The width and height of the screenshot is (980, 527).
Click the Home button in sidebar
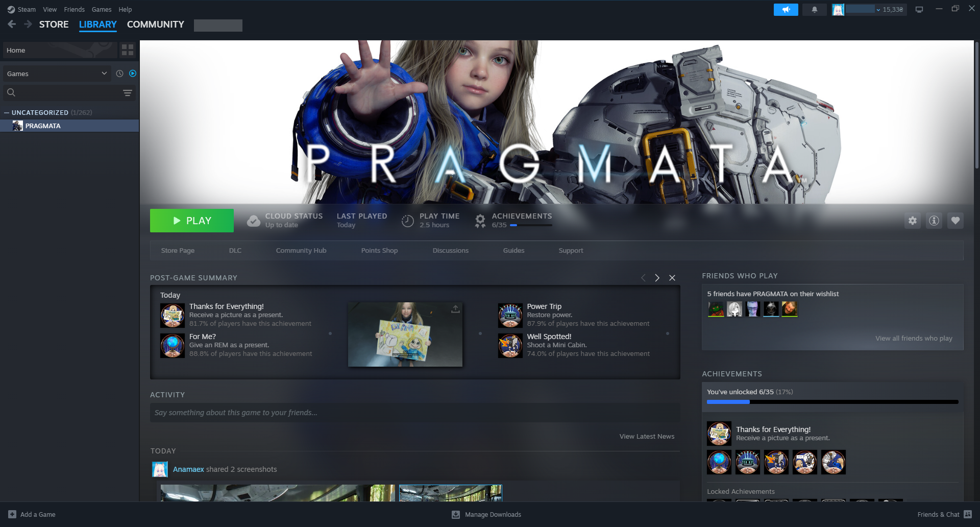click(60, 50)
